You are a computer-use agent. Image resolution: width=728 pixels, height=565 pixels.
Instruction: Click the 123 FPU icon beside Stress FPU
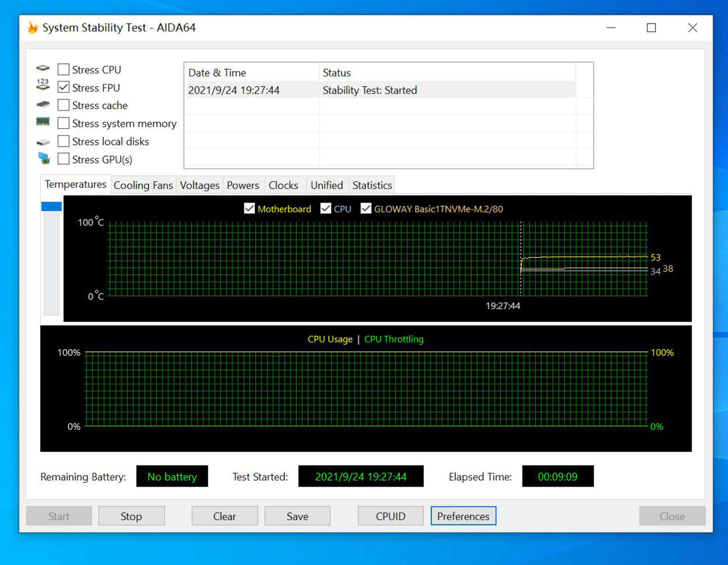[x=43, y=85]
